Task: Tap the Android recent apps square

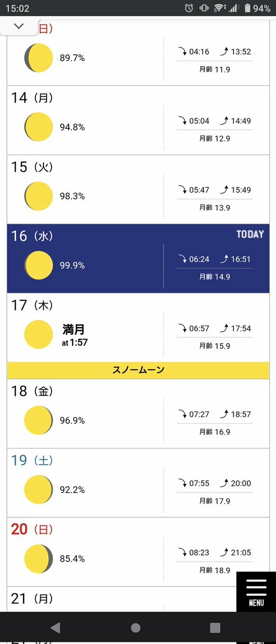Action: click(x=215, y=627)
